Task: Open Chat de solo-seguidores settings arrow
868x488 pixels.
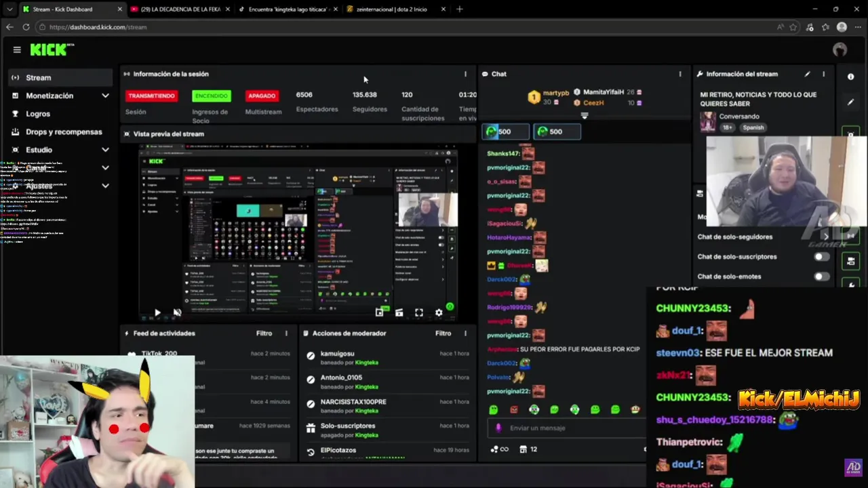Action: [x=826, y=237]
